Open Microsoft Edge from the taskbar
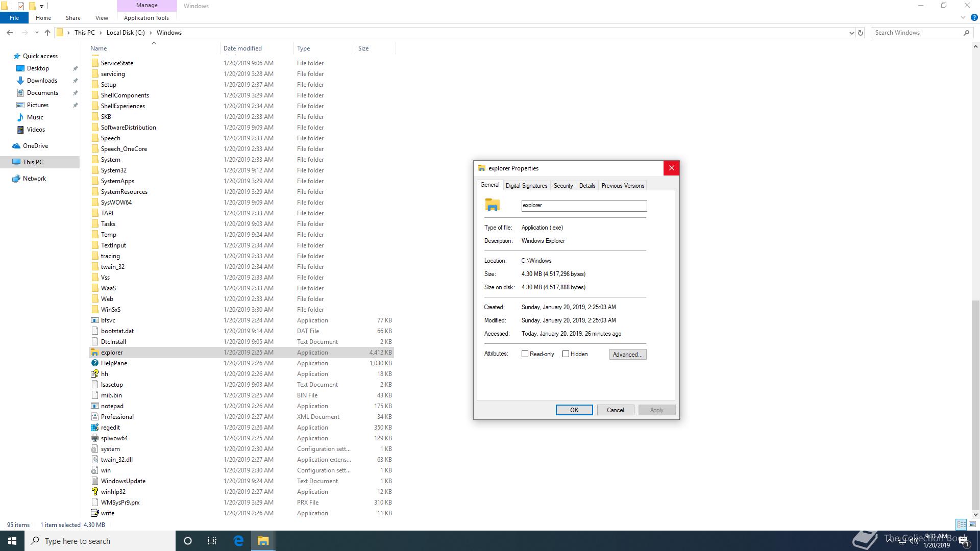Viewport: 980px width, 551px height. coord(238,541)
